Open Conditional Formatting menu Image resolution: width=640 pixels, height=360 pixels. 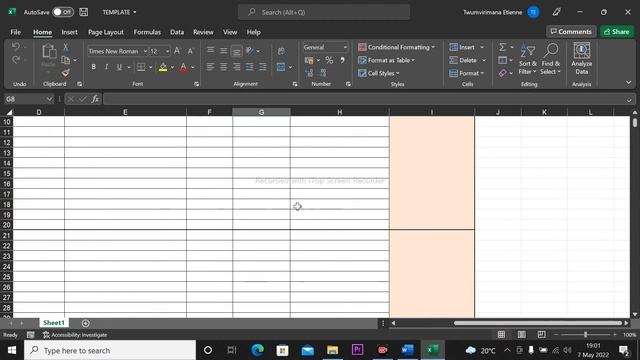396,47
